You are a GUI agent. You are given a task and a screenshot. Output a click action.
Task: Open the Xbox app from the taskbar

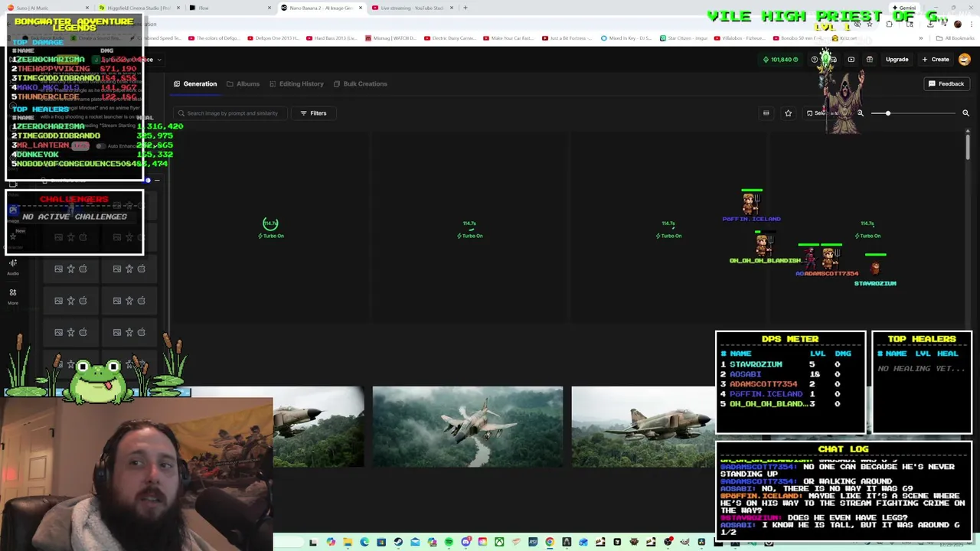[499, 543]
